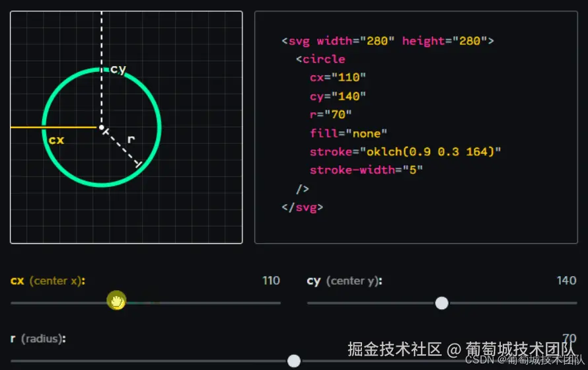
Task: Click the cy (center y) label
Action: [x=345, y=281]
